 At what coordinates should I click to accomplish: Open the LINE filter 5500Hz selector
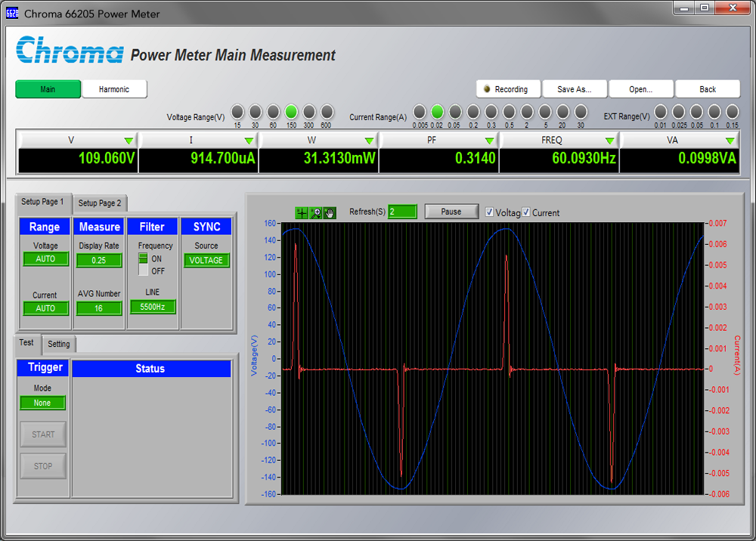[x=153, y=307]
